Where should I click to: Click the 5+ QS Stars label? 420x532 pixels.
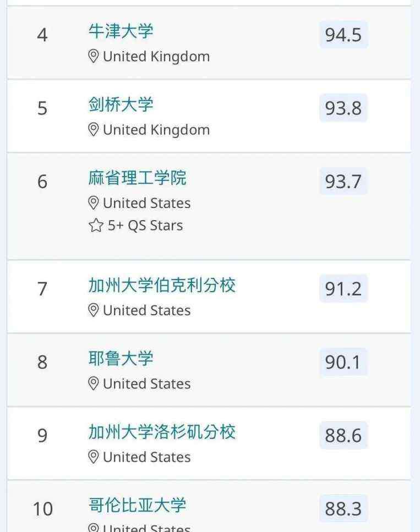145,225
